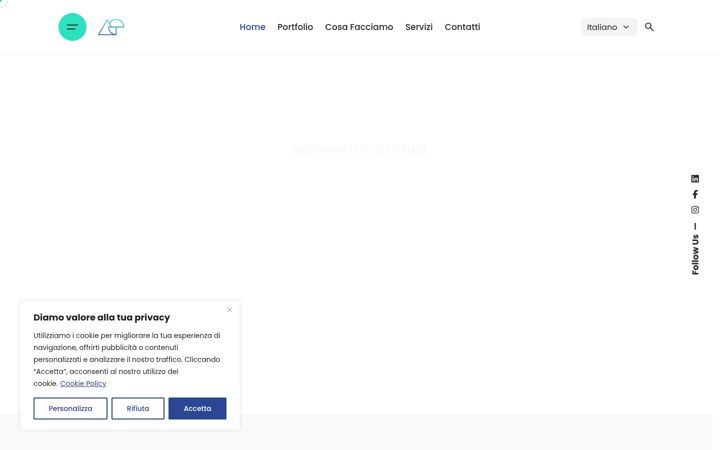Open the Instagram social icon
This screenshot has width=720, height=450.
[695, 210]
